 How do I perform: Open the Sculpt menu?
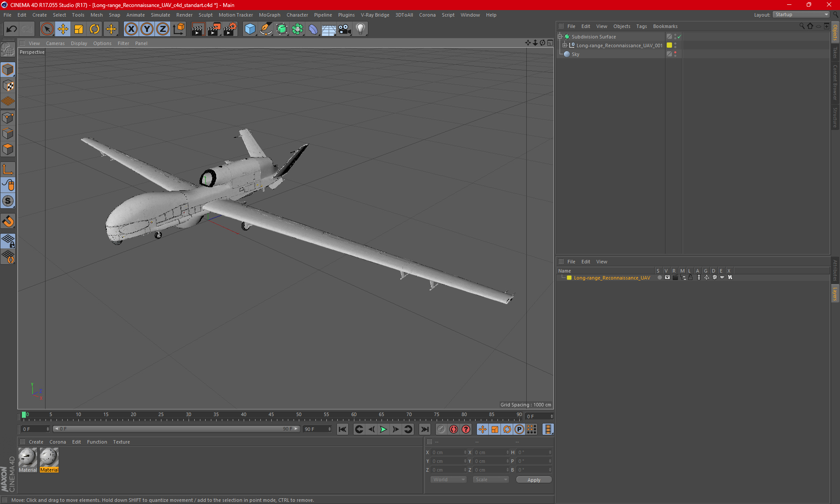coord(205,15)
